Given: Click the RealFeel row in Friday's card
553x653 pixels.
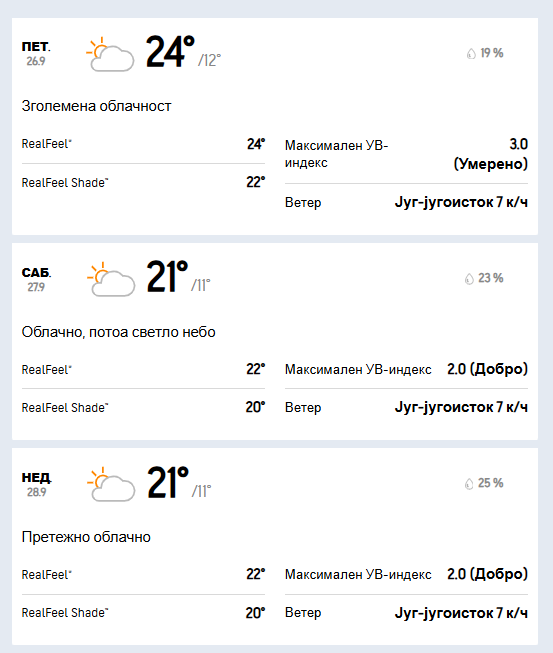Looking at the screenshot, I should click(143, 144).
